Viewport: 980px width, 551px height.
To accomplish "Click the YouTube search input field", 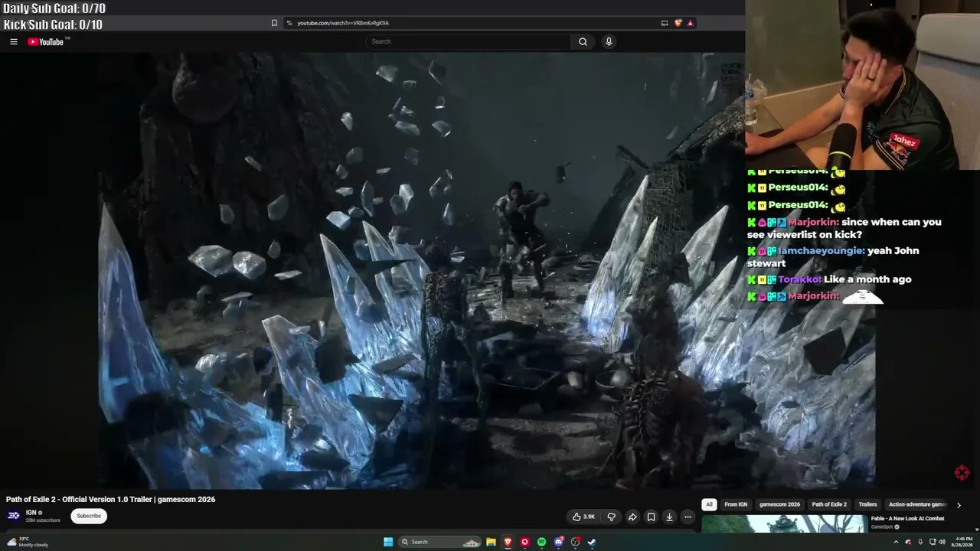I will 468,41.
